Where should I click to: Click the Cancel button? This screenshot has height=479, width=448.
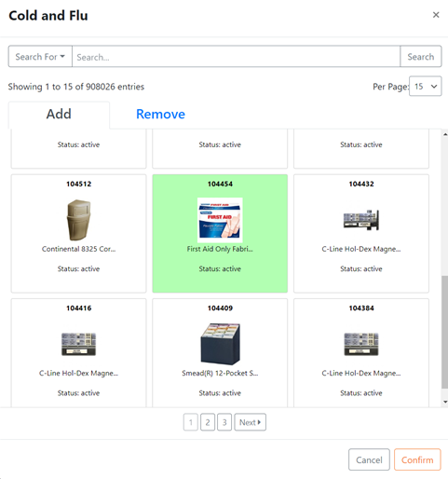pyautogui.click(x=369, y=459)
